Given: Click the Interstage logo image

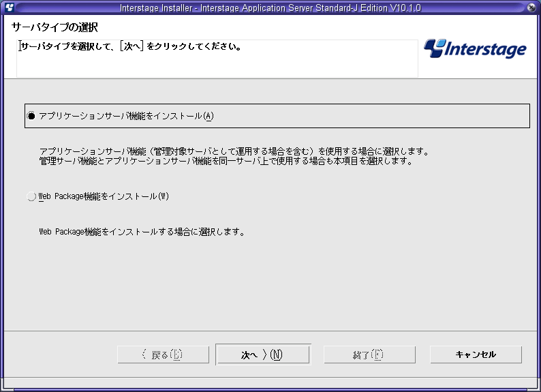Looking at the screenshot, I should (475, 48).
